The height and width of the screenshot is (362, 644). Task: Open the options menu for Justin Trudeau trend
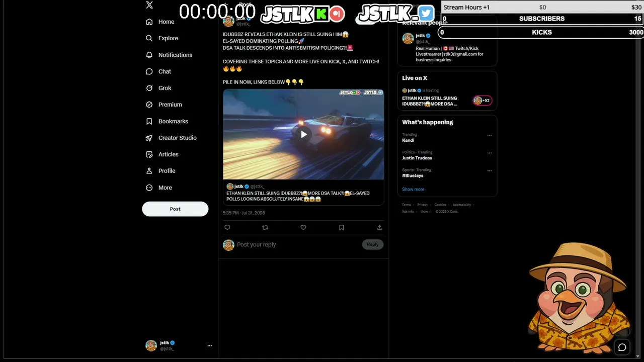click(490, 153)
